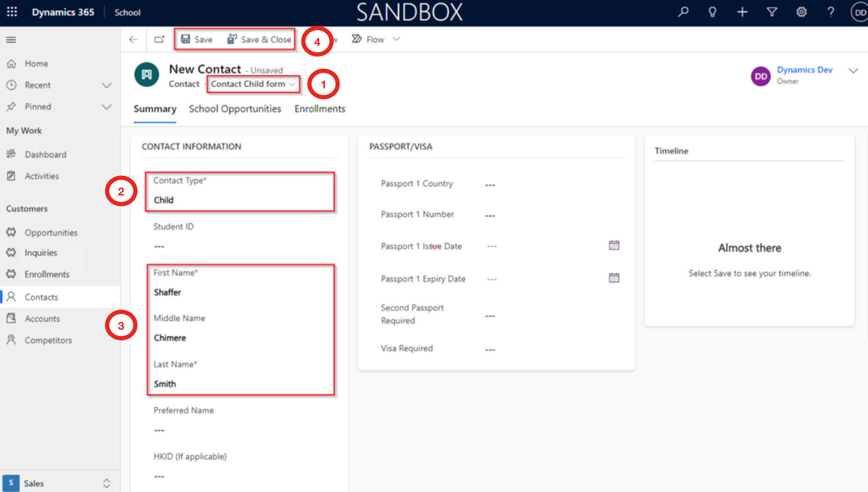Switch to the School Opportunities tab
Viewport: 868px width, 492px height.
coord(235,109)
